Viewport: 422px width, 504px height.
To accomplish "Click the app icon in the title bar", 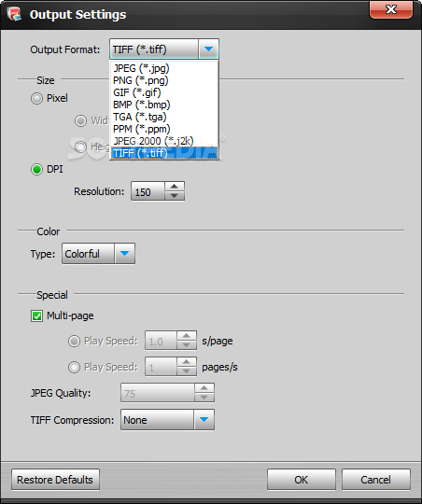I will 14,14.
